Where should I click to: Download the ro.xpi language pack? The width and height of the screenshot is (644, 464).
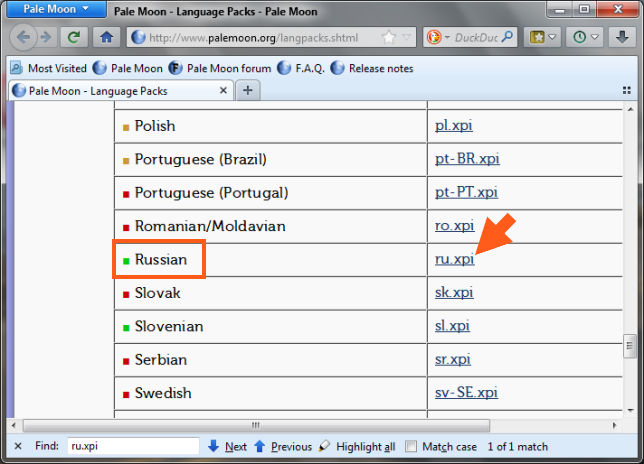[x=454, y=225]
